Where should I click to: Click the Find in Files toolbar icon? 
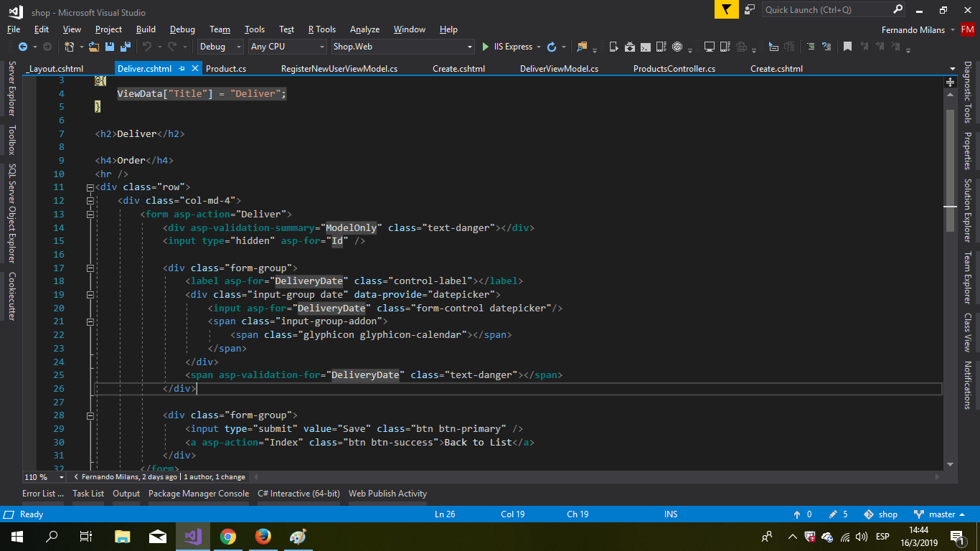tap(581, 47)
